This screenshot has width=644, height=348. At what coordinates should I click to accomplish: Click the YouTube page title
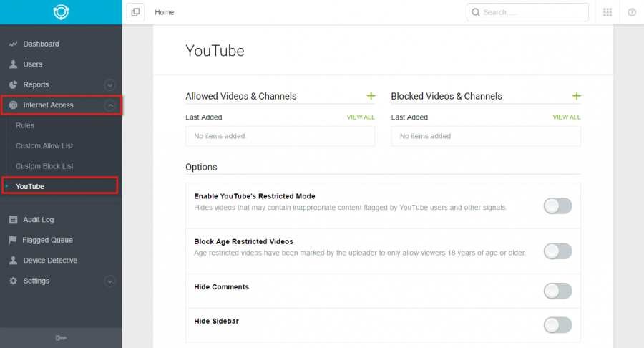coord(215,51)
